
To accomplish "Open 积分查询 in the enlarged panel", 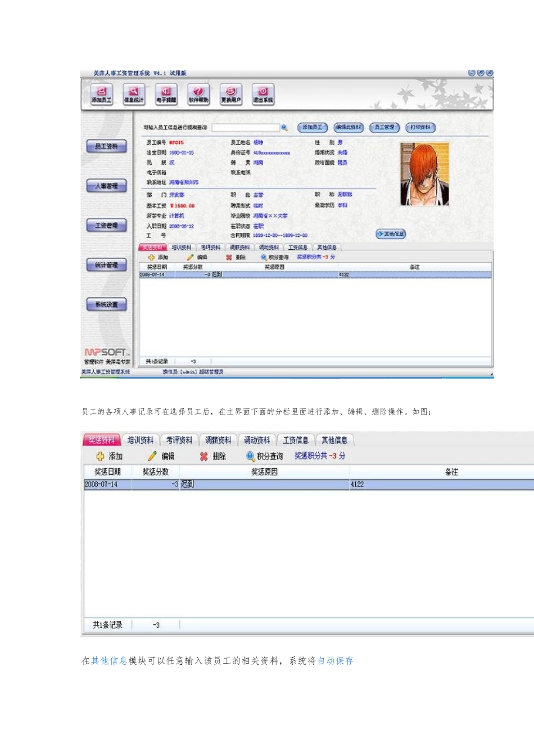I will pyautogui.click(x=264, y=456).
